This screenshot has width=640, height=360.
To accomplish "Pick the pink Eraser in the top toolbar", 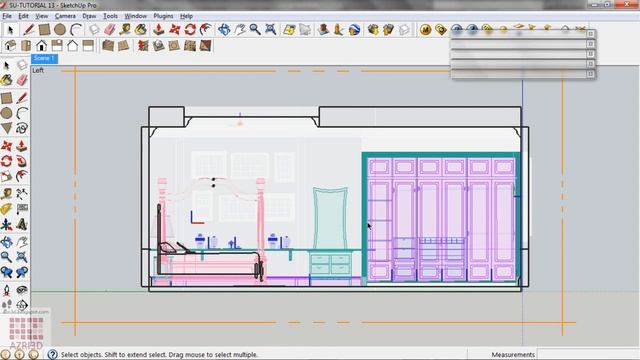I will coord(110,30).
